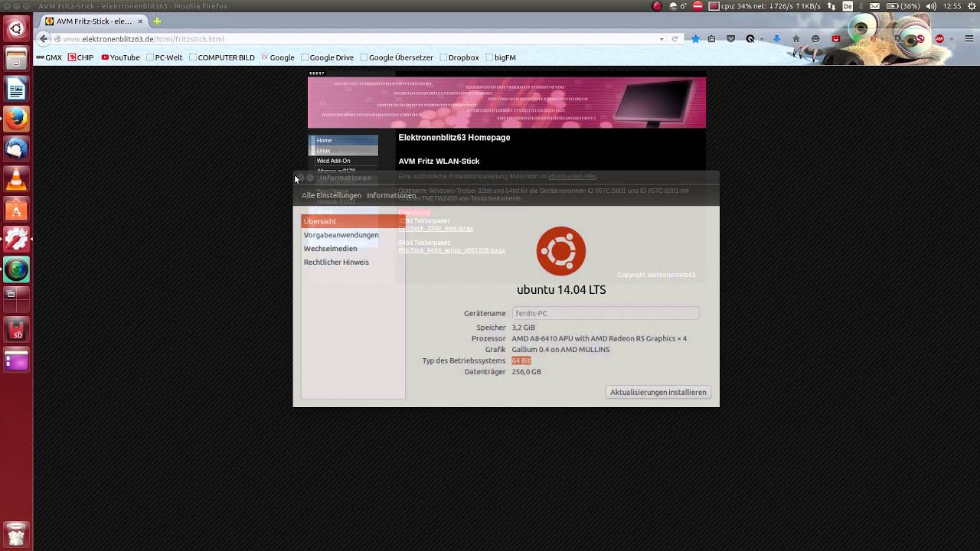Click the Informationen breadcrumb button
The width and height of the screenshot is (980, 551).
(x=391, y=195)
